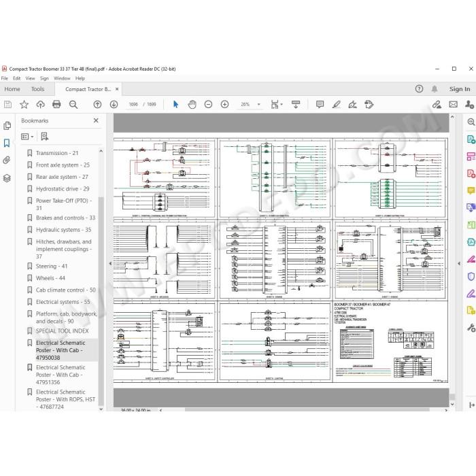Switch to the Tools tab
The image size is (476, 476).
(x=37, y=89)
